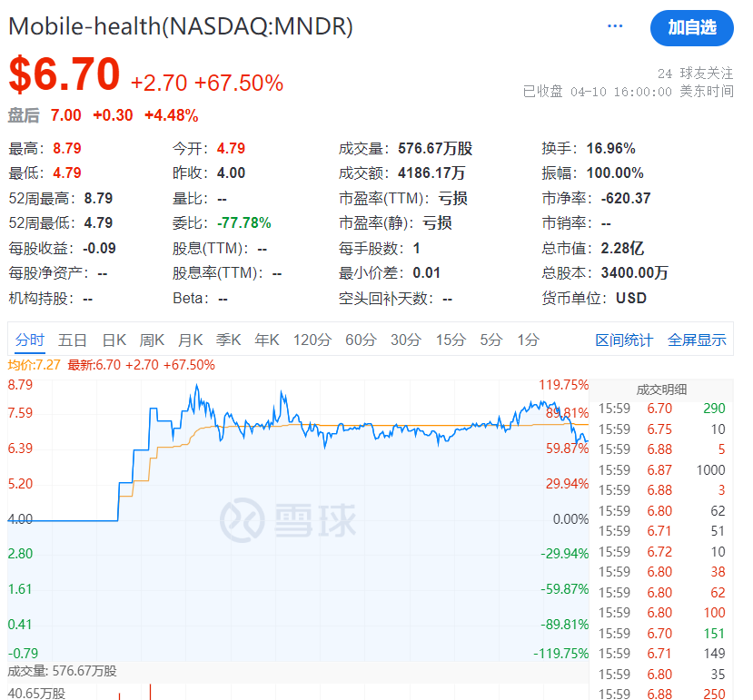753x700 pixels.
Task: Click the Mobile-health(NASDAQ:MNDR) stock title
Action: pos(181,26)
